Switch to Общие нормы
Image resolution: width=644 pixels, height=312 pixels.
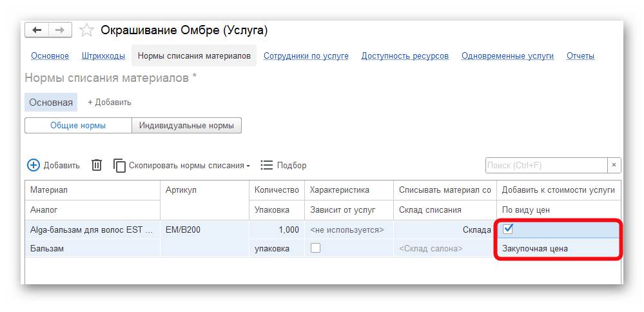pos(78,126)
